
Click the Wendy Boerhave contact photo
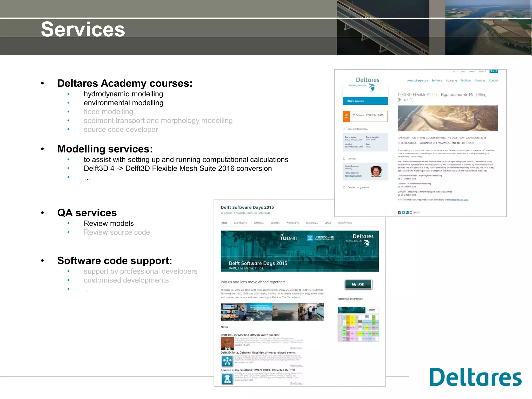tap(376, 171)
